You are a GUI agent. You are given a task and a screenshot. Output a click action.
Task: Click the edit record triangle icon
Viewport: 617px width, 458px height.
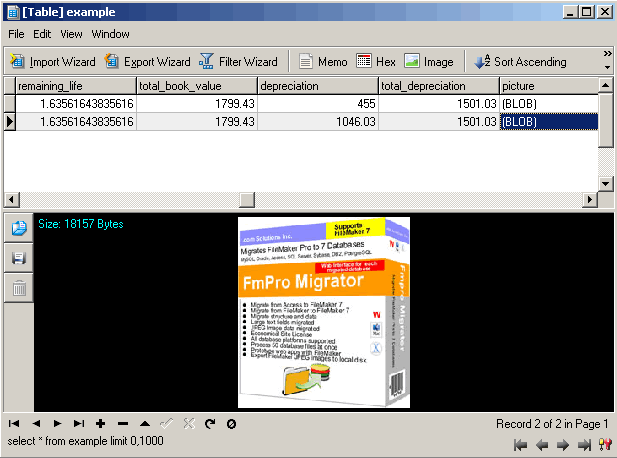point(145,423)
